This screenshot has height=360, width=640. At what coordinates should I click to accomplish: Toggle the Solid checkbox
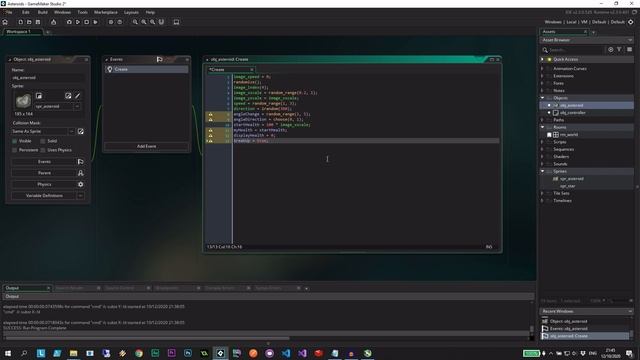click(x=43, y=141)
